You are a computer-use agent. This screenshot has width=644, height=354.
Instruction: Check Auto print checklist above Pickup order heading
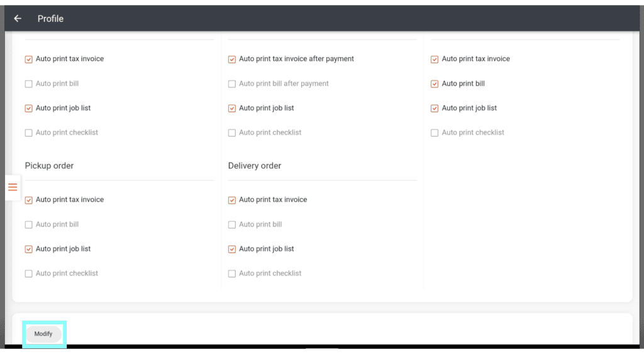tap(29, 133)
